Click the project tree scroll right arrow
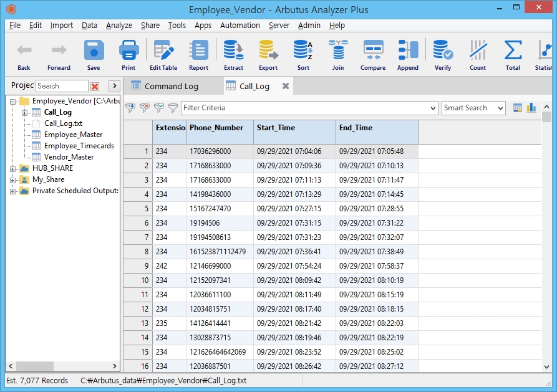 click(x=114, y=366)
